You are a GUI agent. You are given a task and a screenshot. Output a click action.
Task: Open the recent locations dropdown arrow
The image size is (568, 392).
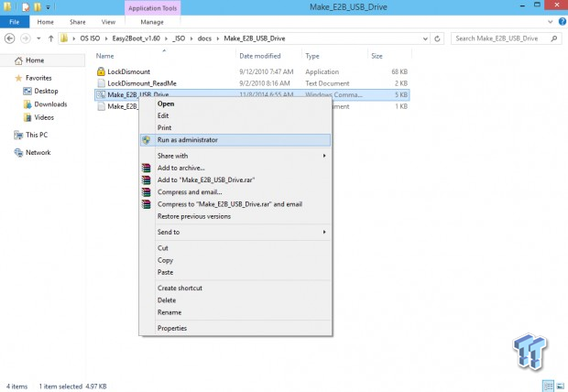[x=38, y=38]
